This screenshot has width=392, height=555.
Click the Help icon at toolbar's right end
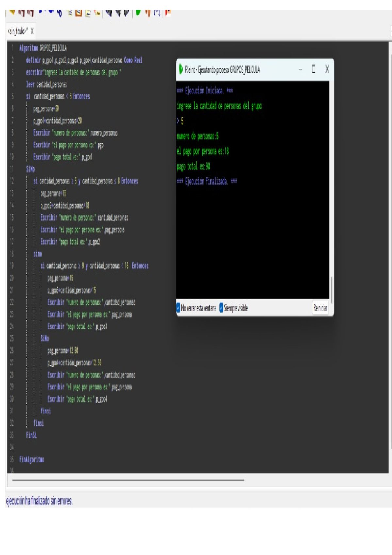(x=168, y=12)
